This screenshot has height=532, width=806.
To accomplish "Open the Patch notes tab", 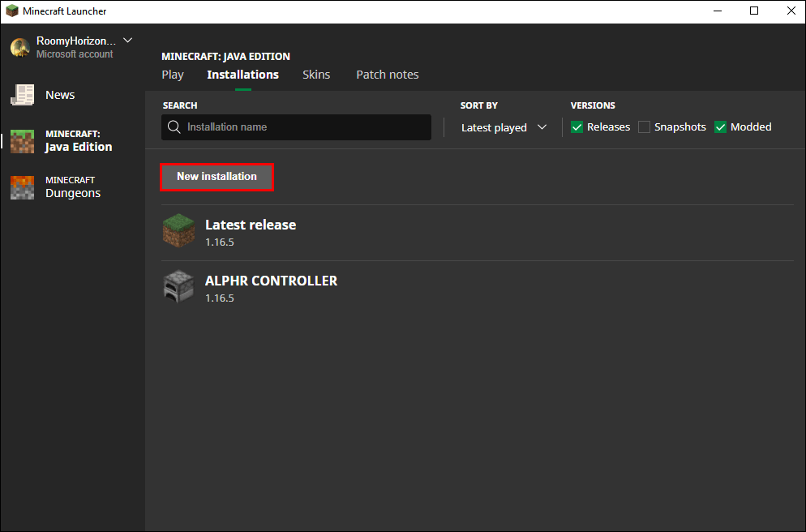I will 387,74.
